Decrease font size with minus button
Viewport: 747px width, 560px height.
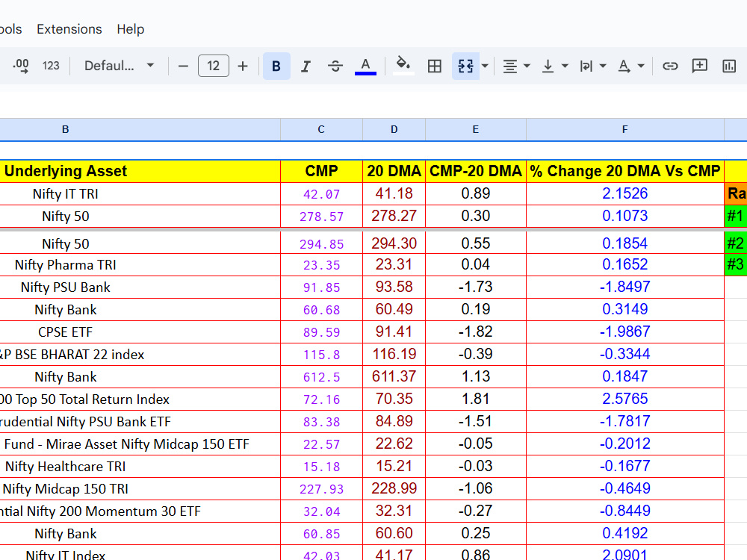(183, 66)
